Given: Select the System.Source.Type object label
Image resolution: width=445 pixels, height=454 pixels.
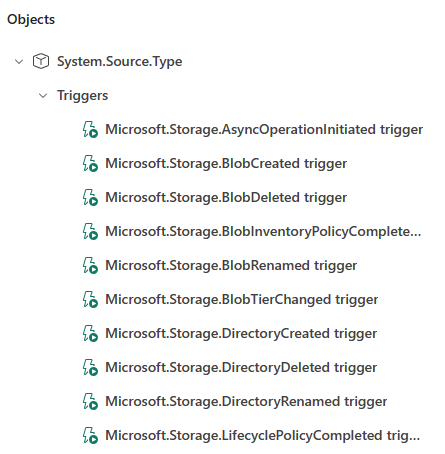Looking at the screenshot, I should (x=120, y=62).
